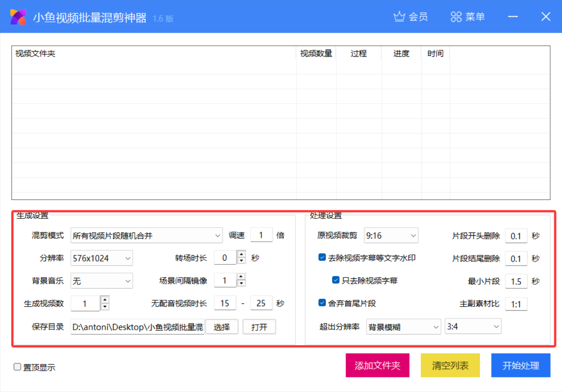Increase 生成视频数 with the up arrow
The width and height of the screenshot is (562, 392).
tap(105, 300)
